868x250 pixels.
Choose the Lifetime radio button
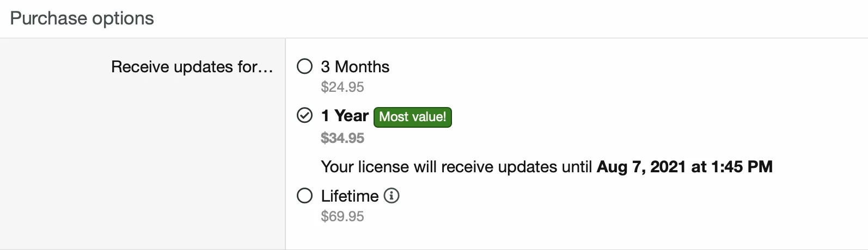(305, 196)
